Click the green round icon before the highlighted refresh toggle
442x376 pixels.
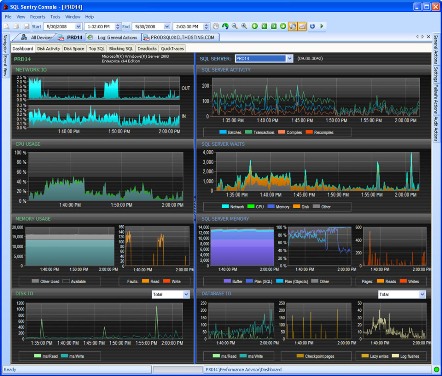[283, 26]
